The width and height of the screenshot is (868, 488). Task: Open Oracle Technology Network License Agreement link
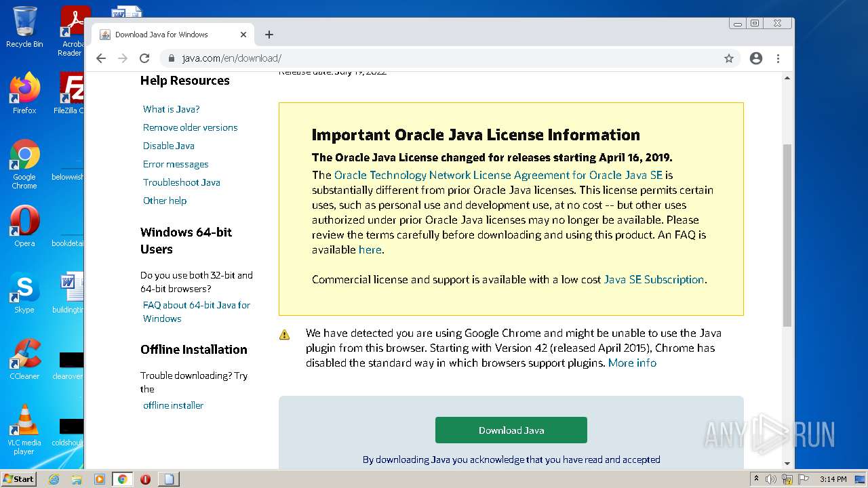pos(498,175)
